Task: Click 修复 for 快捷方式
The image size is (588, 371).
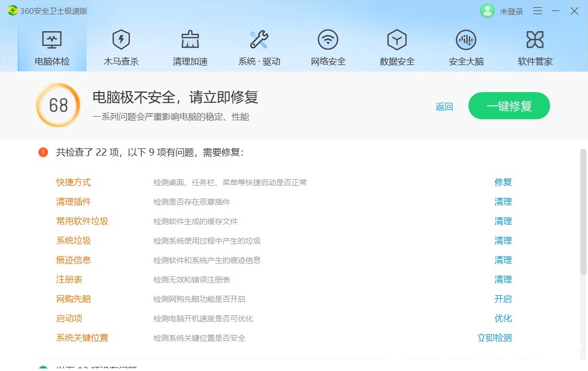Action: [x=503, y=182]
